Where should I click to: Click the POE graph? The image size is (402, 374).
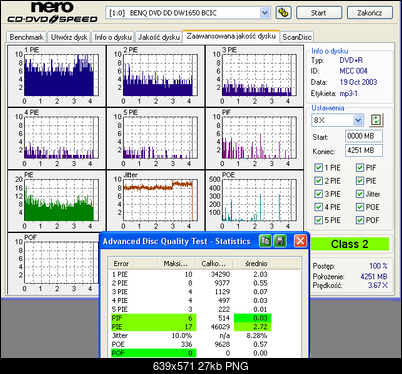tap(254, 201)
